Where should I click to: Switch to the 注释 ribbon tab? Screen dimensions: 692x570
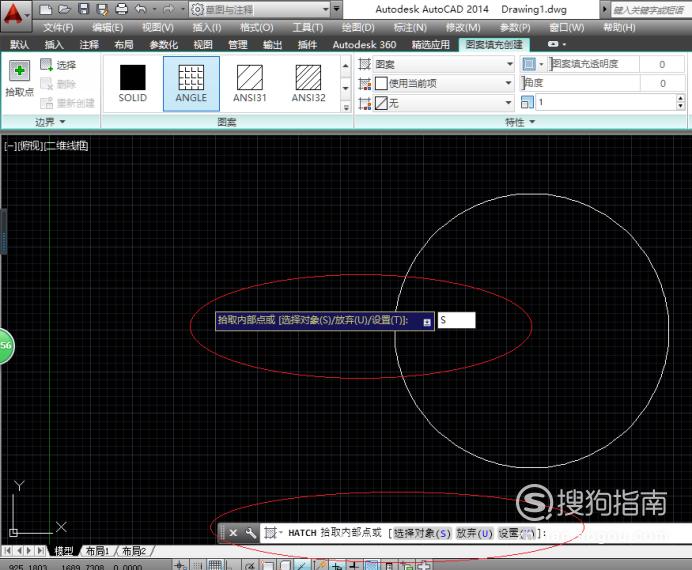pos(89,45)
